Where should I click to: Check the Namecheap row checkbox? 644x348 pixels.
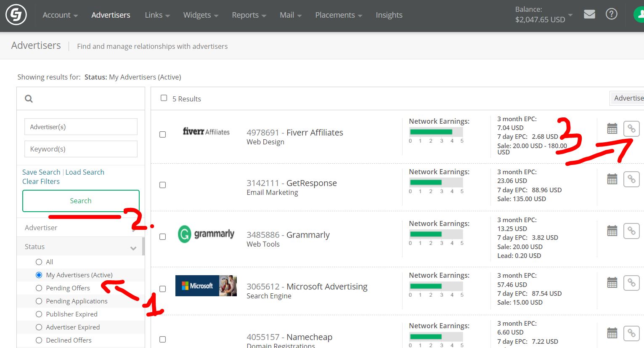[x=162, y=340]
